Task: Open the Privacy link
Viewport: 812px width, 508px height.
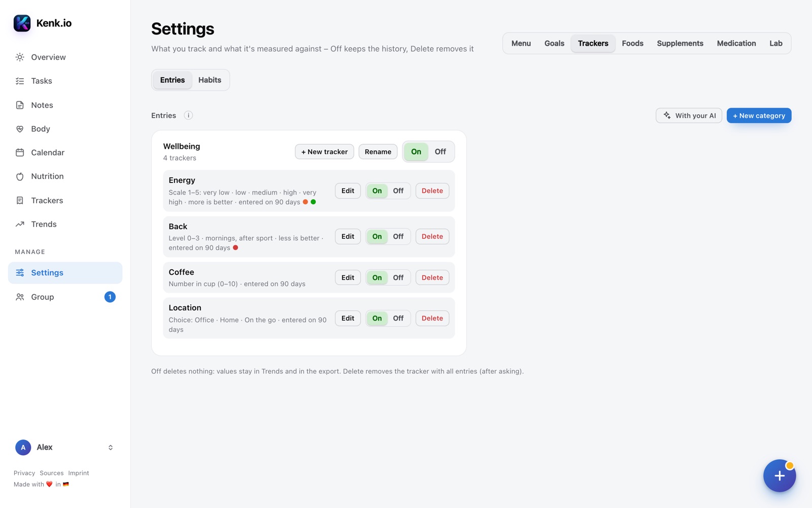Action: [x=24, y=473]
